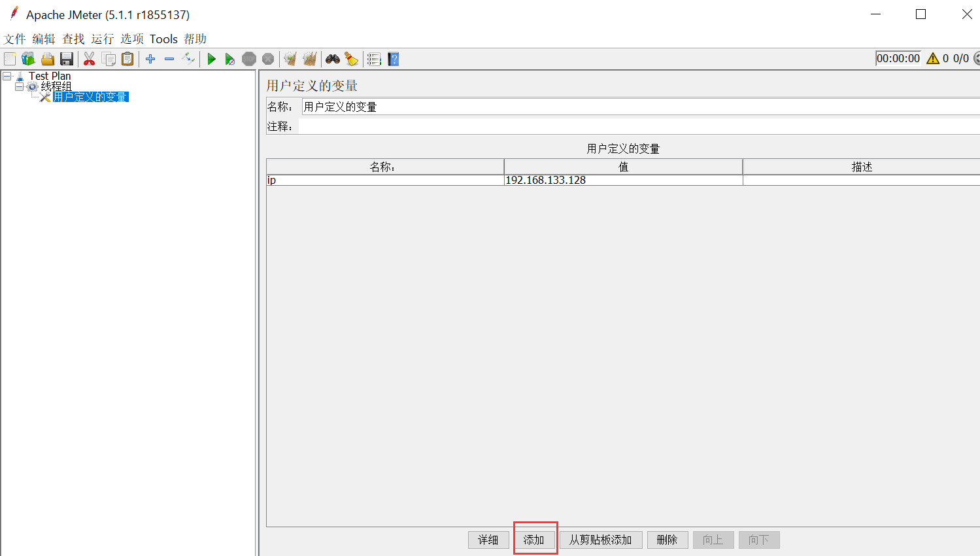The height and width of the screenshot is (556, 980).
Task: Clear results with single broom icon
Action: [290, 59]
